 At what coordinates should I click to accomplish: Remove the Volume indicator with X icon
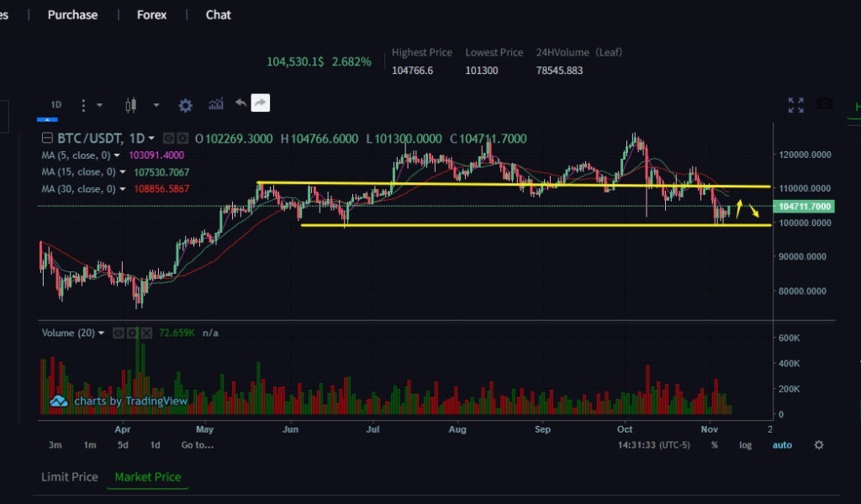(147, 333)
